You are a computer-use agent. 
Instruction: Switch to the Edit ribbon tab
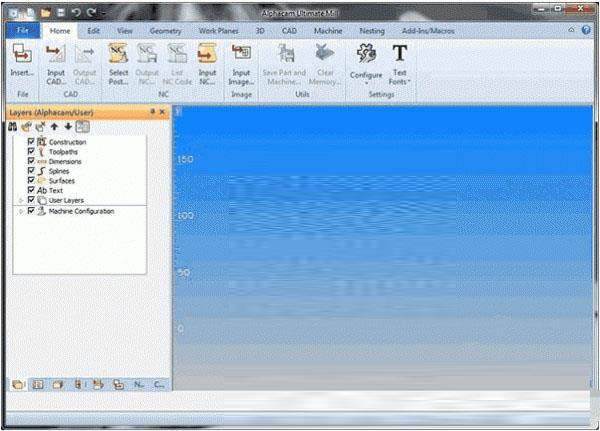coord(93,31)
